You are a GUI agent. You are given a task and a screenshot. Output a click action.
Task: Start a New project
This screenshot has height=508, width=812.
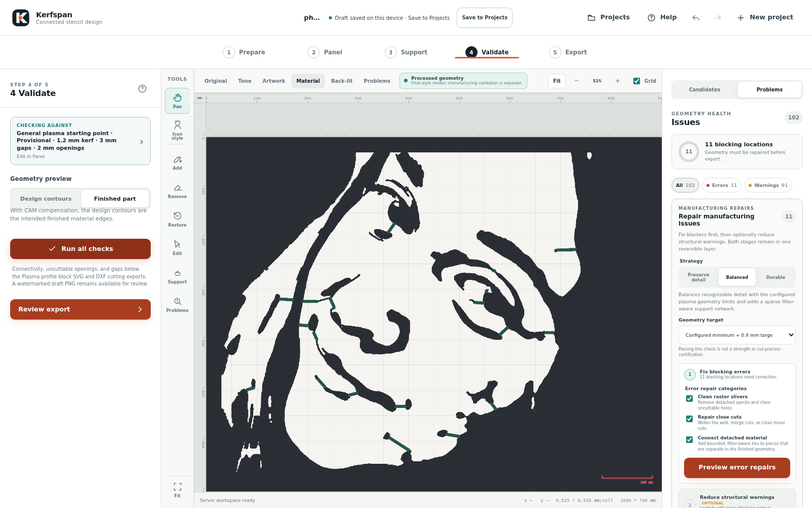[765, 17]
